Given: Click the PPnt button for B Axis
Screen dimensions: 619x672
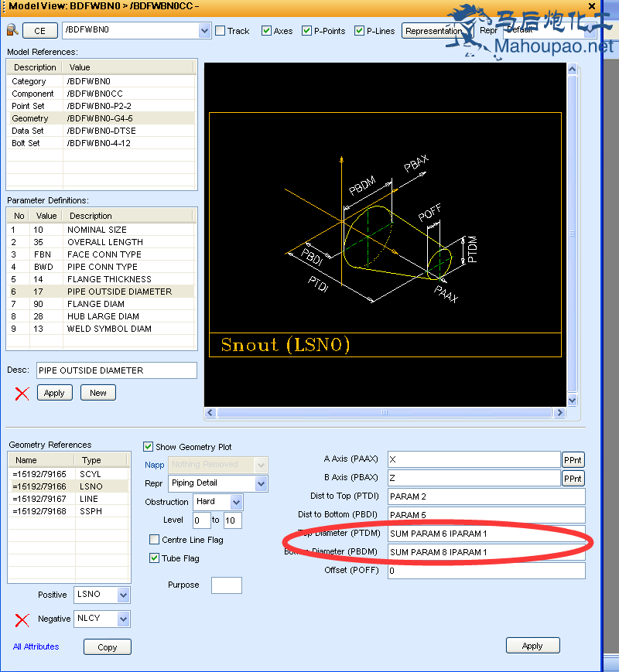Looking at the screenshot, I should (573, 478).
